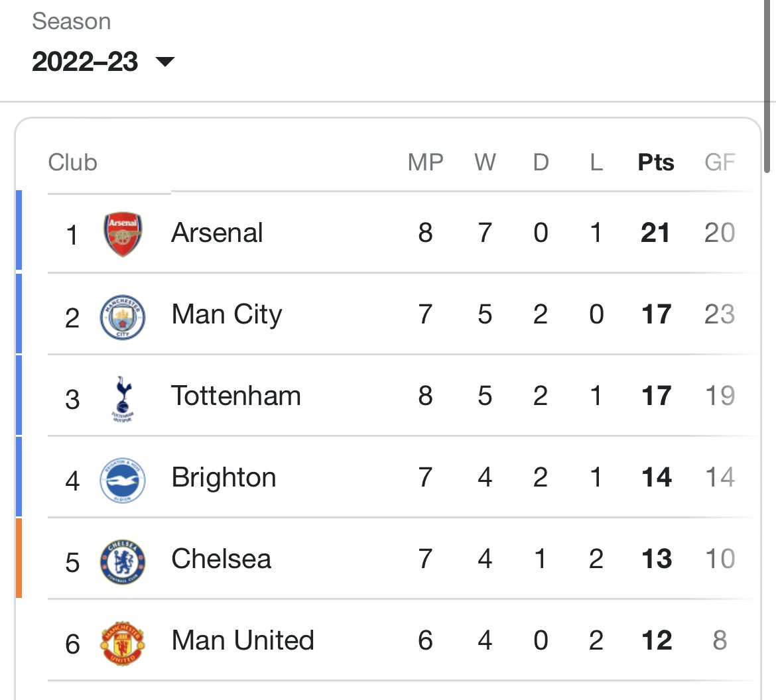Open the Chelsea team name link
The width and height of the screenshot is (776, 700).
tap(222, 559)
